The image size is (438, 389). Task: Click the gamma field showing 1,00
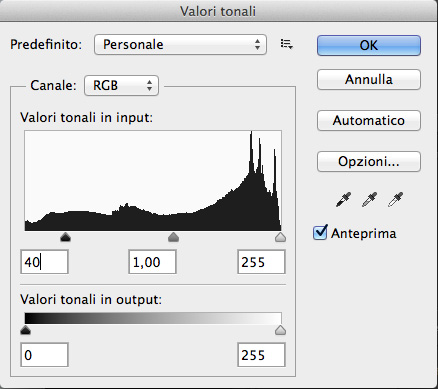pyautogui.click(x=152, y=262)
